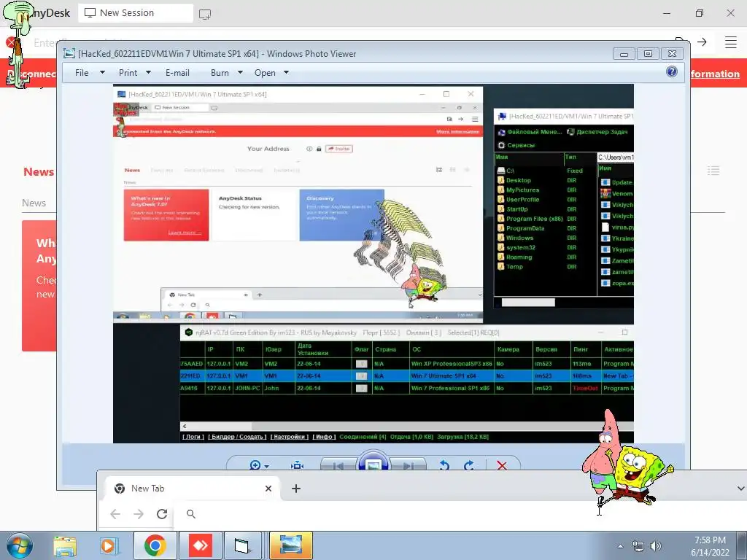Expand the Print dropdown arrow
747x560 pixels.
pyautogui.click(x=148, y=72)
